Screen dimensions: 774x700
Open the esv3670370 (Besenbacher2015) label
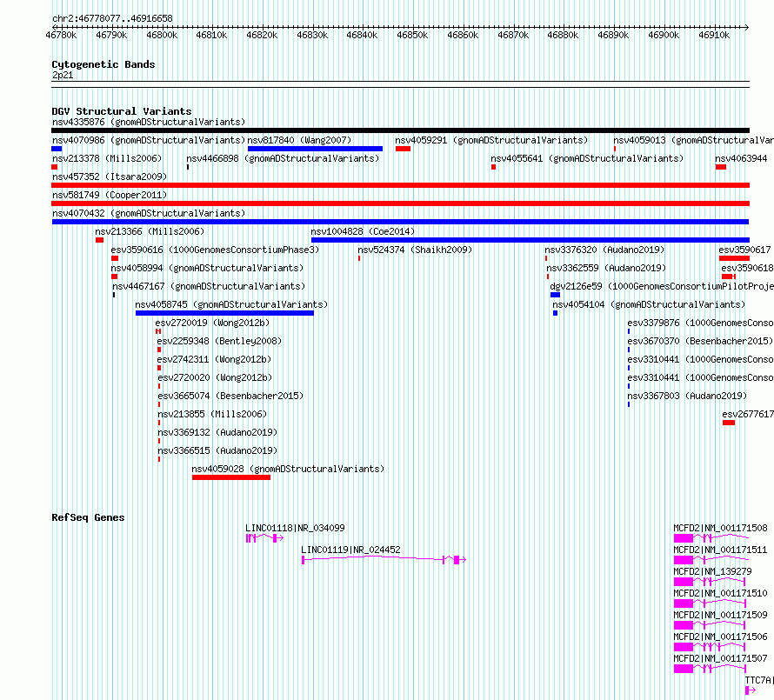(700, 341)
